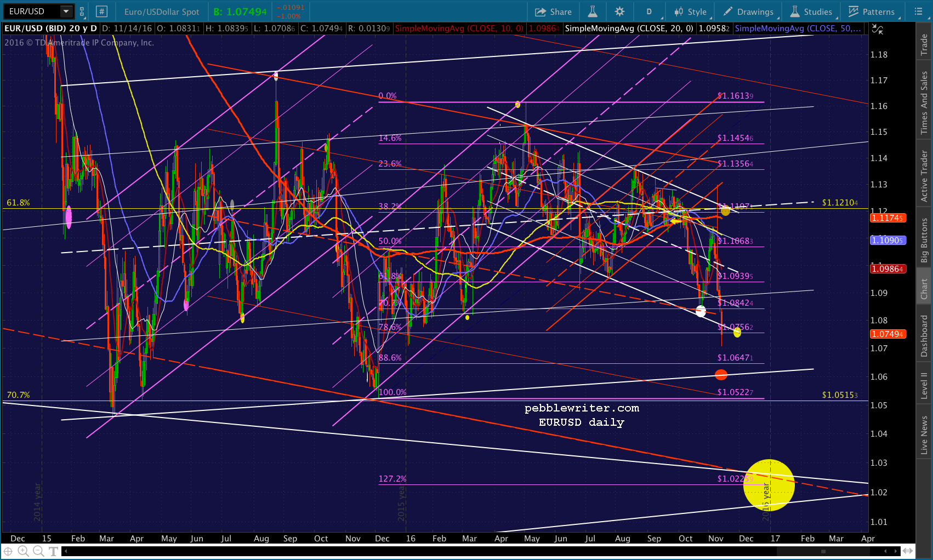Toggle the pound symbol button near the ticker
This screenshot has height=560, width=933.
tap(101, 11)
